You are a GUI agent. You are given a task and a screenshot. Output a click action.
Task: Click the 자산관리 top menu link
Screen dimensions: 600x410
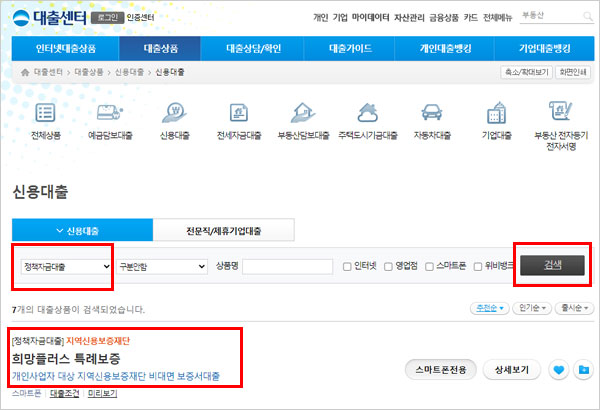pos(409,18)
